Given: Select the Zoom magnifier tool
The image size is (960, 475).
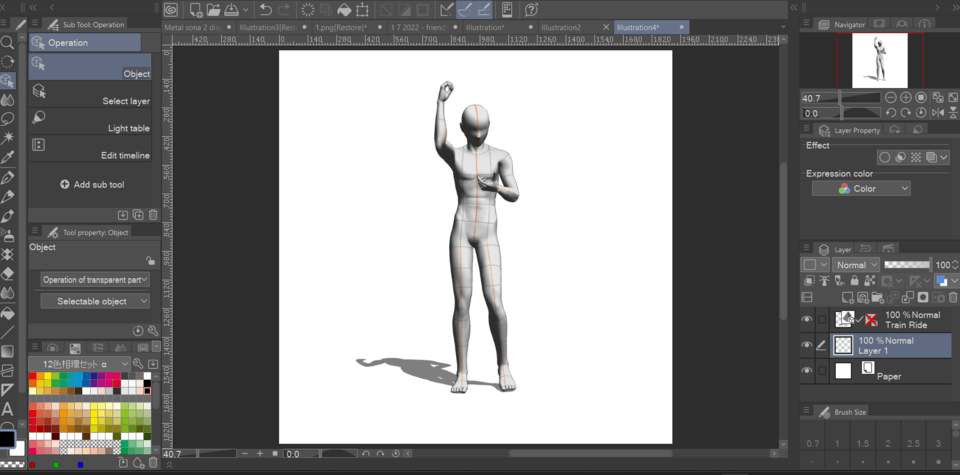Looking at the screenshot, I should coord(7,42).
